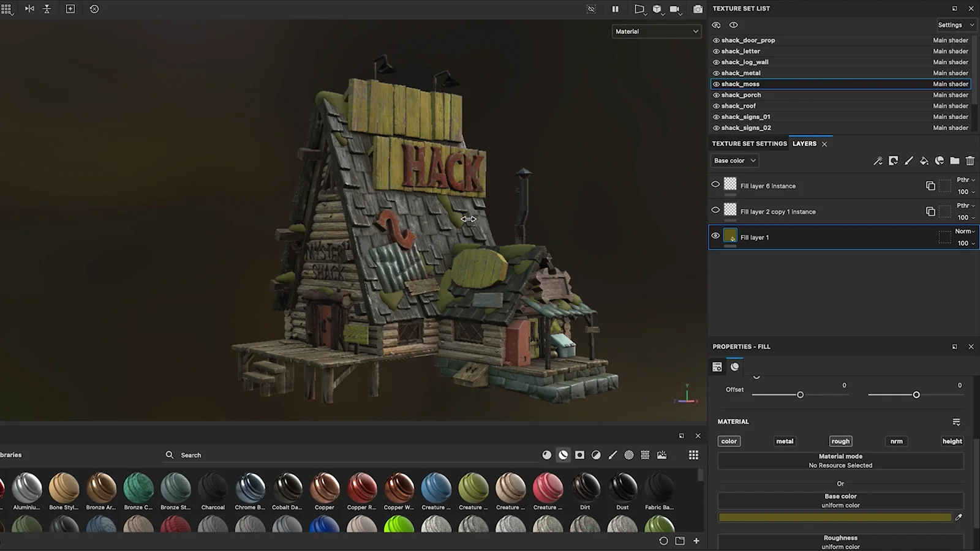Screen dimensions: 980x551
Task: Toggle visibility of Fill layer 6 instance
Action: [715, 184]
